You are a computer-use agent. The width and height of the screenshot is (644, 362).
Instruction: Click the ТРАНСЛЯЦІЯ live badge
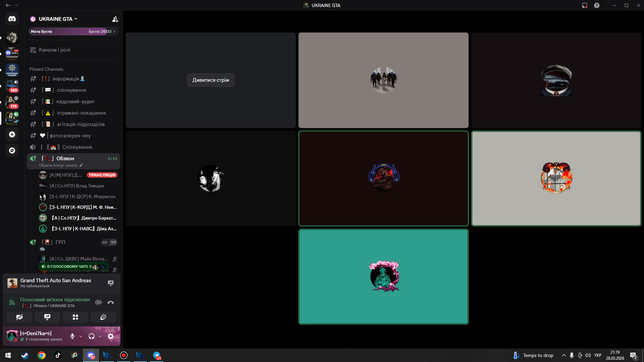(x=102, y=175)
